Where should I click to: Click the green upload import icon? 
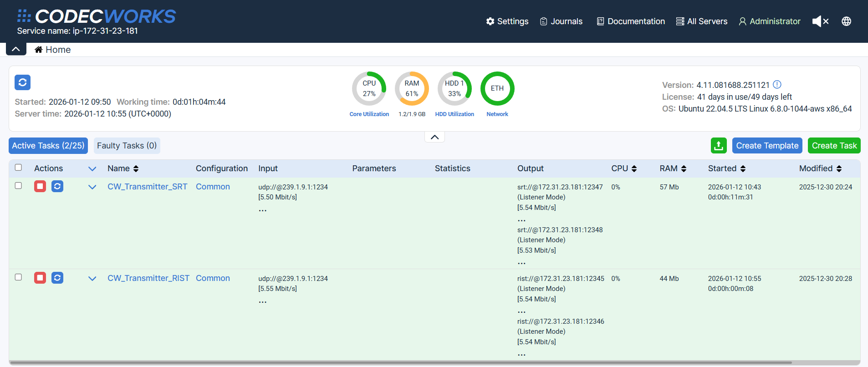718,146
